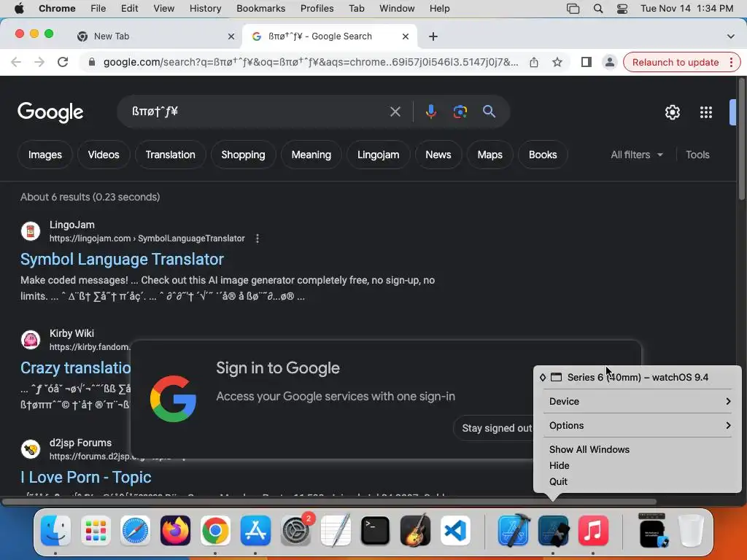Launch Firefox from the Dock
Screen dimensions: 747x560
(x=175, y=530)
